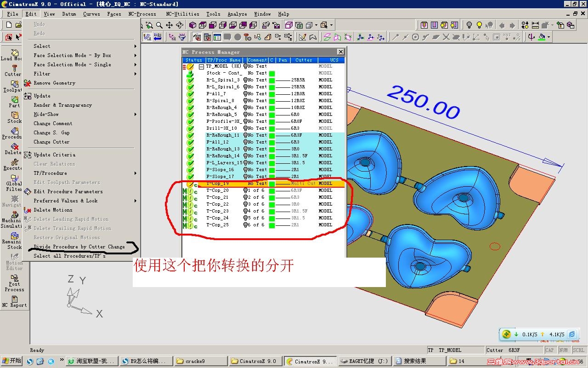Screen dimensions: 588x368
Task: Open the NC-Process menu
Action: tap(142, 14)
